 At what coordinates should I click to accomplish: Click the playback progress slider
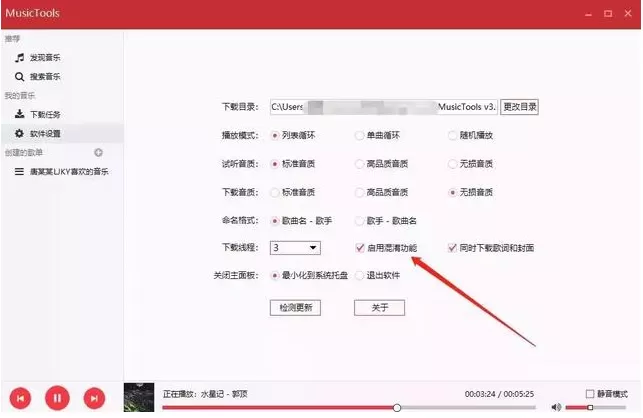[x=349, y=408]
